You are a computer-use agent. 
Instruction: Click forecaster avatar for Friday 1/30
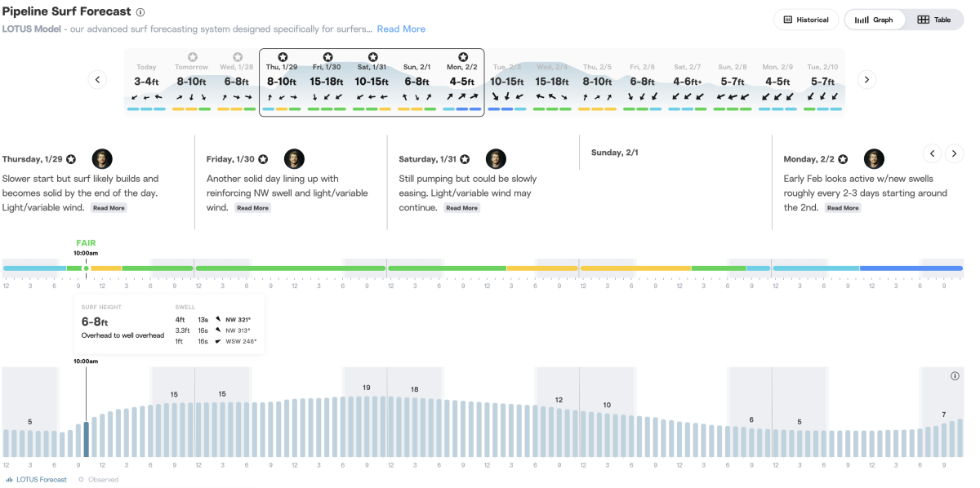294,159
